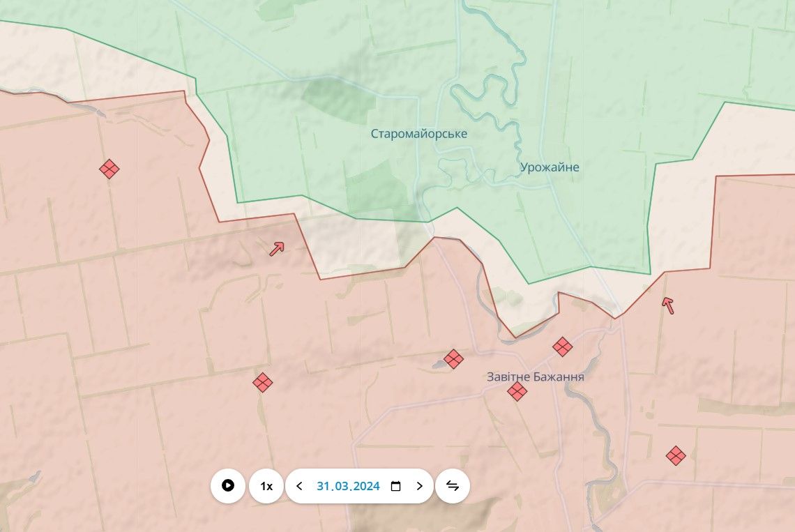Click the 31.03.2024 date field
Screen dimensions: 795x532
348,486
